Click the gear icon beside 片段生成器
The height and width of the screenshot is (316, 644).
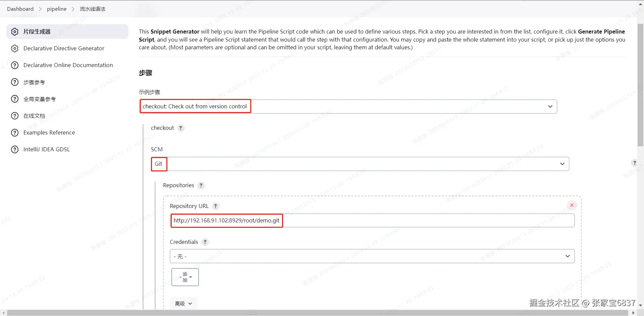(15, 32)
